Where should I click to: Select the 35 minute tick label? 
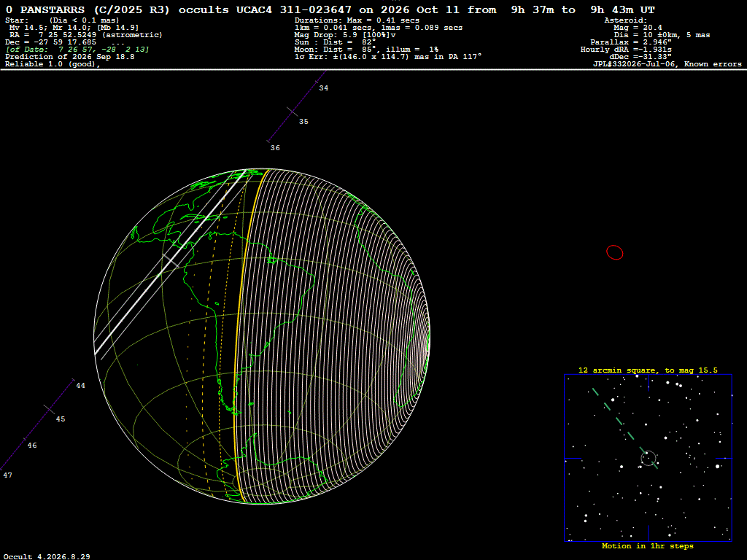[x=303, y=122]
